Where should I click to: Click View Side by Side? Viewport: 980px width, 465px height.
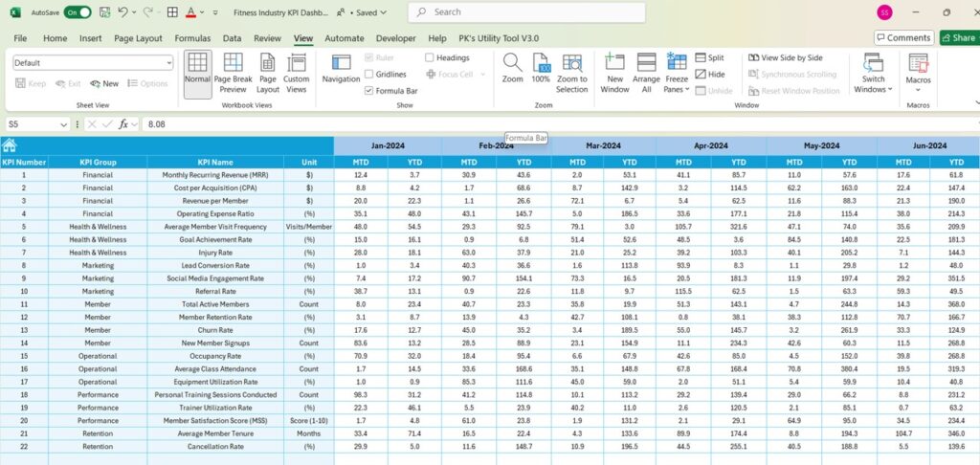pyautogui.click(x=786, y=57)
